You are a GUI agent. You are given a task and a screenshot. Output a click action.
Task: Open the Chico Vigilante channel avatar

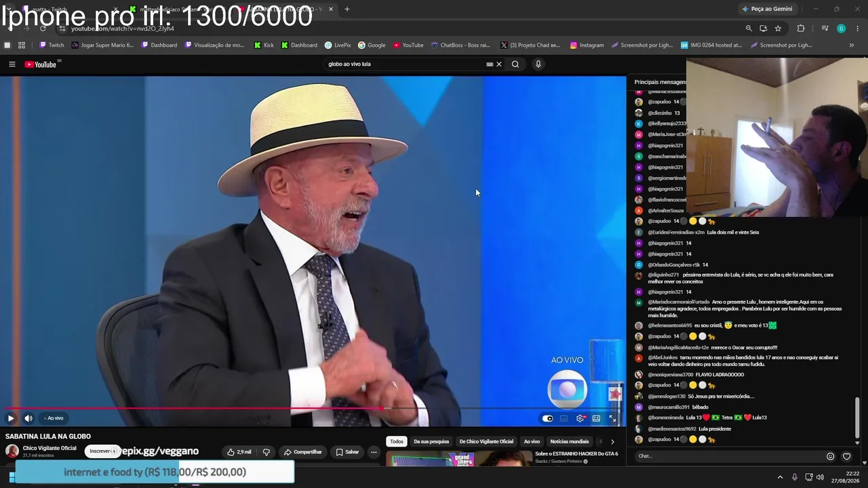pos(12,451)
